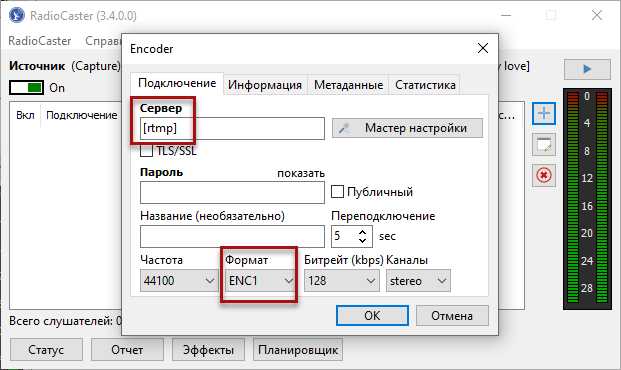Delete the encoder with the red X icon
This screenshot has height=370, width=621.
click(544, 175)
